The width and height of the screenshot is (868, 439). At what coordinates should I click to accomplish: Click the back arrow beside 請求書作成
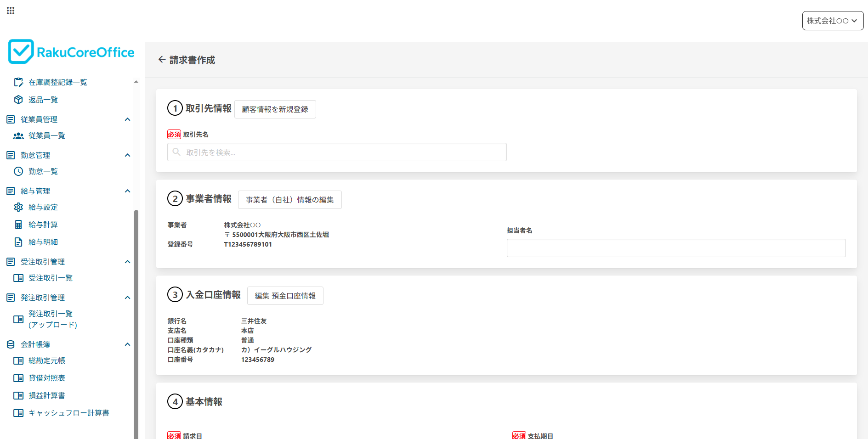coord(162,60)
